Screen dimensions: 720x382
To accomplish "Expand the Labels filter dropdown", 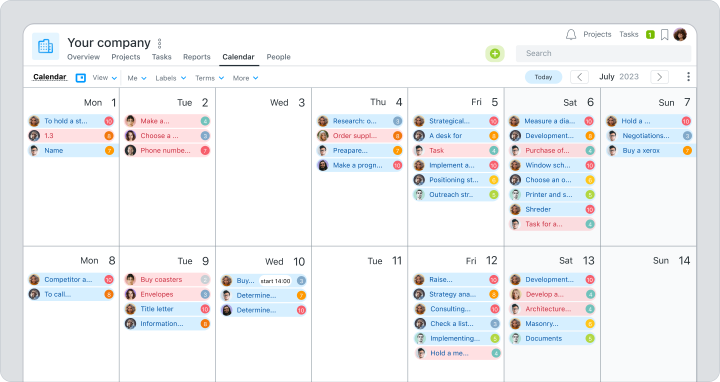I will [x=170, y=78].
